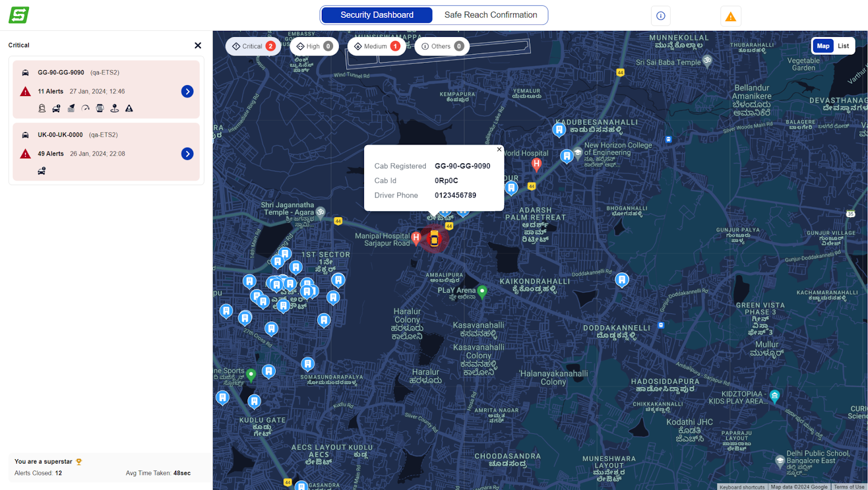Image resolution: width=868 pixels, height=490 pixels.
Task: Click the geofence alert icon in first card
Action: 71,109
